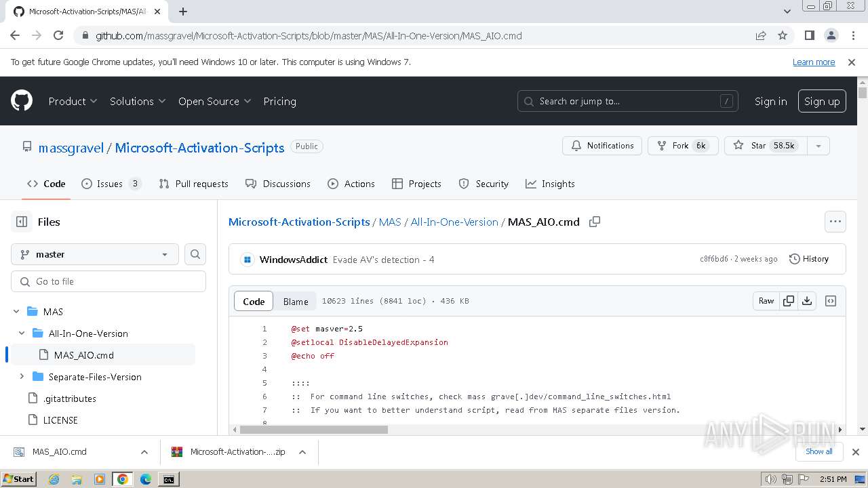The image size is (868, 488).
Task: Click Sign in
Action: pos(770,101)
